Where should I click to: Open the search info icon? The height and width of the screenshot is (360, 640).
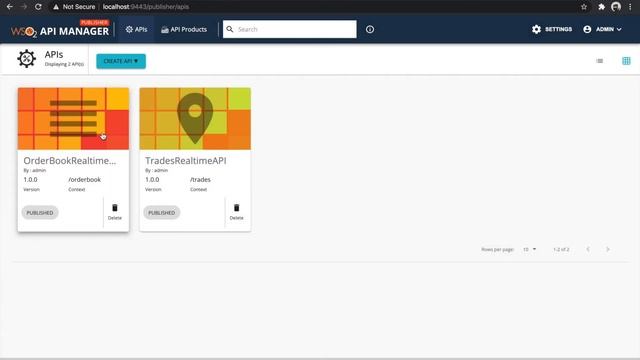(370, 29)
